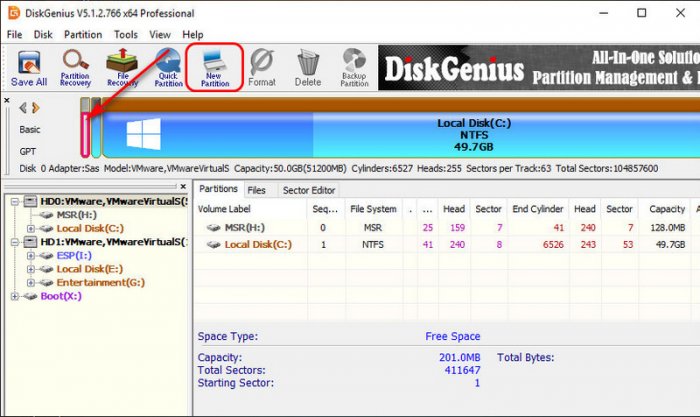Select the pink free space bar on disk map
Image resolution: width=700 pixels, height=417 pixels.
85,134
